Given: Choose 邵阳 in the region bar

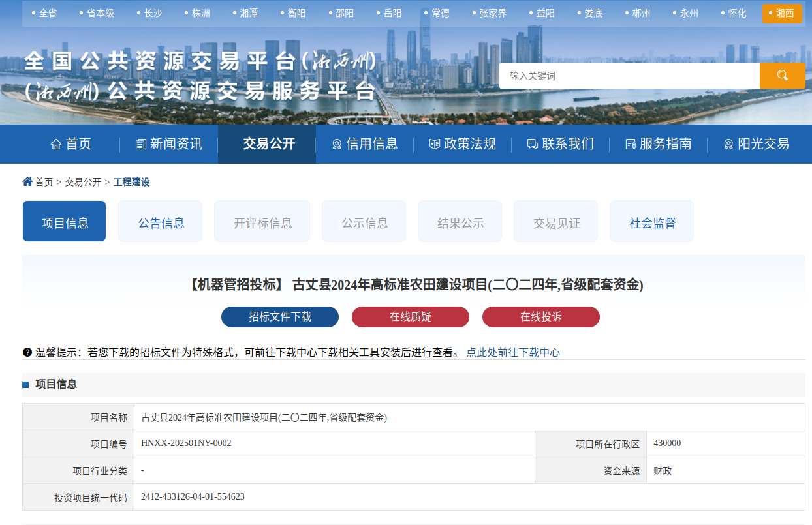Looking at the screenshot, I should 345,13.
